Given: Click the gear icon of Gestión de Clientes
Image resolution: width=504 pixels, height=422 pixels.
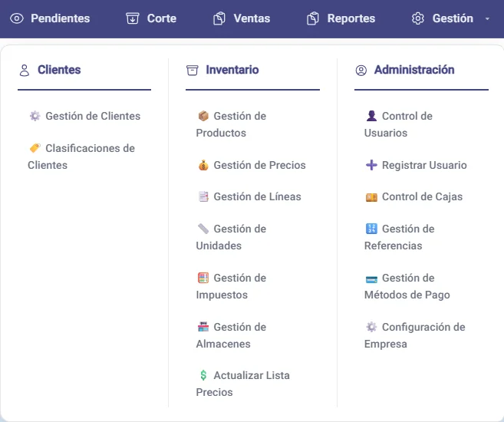Looking at the screenshot, I should 35,116.
